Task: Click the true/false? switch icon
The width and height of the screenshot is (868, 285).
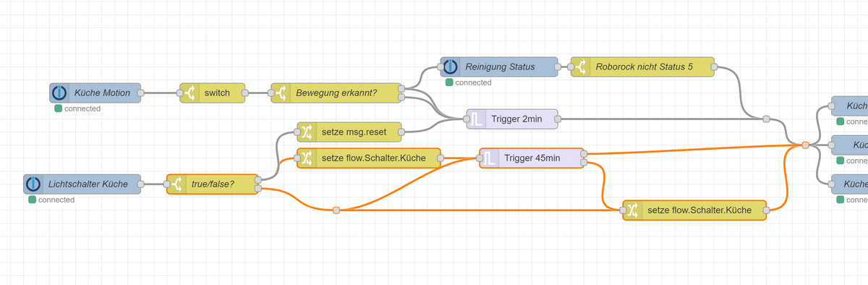Action: [x=176, y=184]
